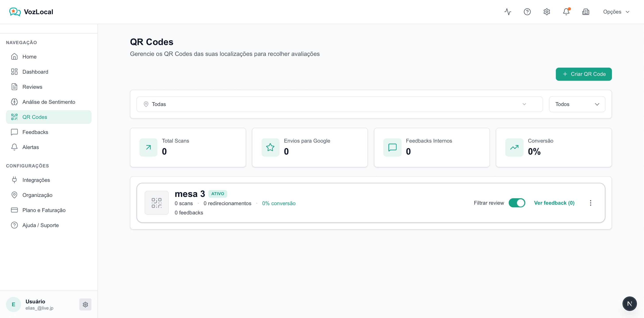Open Feedbacks in sidebar
644x318 pixels.
(x=48, y=132)
